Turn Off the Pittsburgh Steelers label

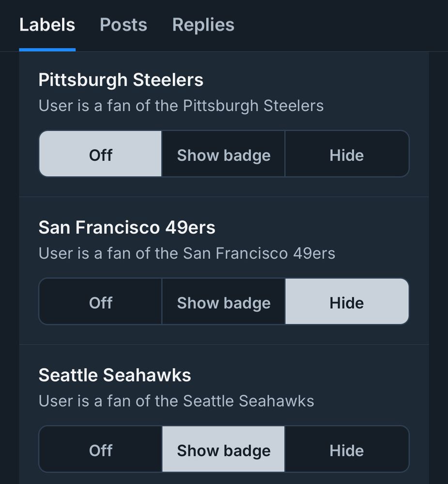pyautogui.click(x=100, y=154)
